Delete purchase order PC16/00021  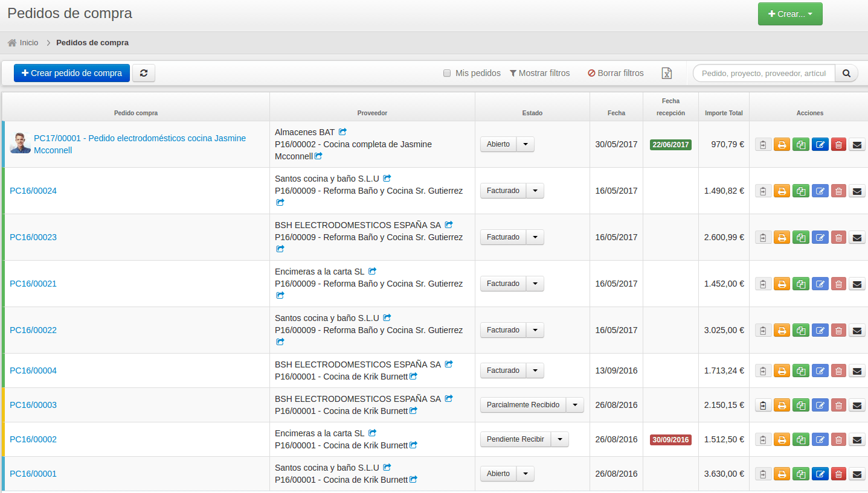[838, 284]
